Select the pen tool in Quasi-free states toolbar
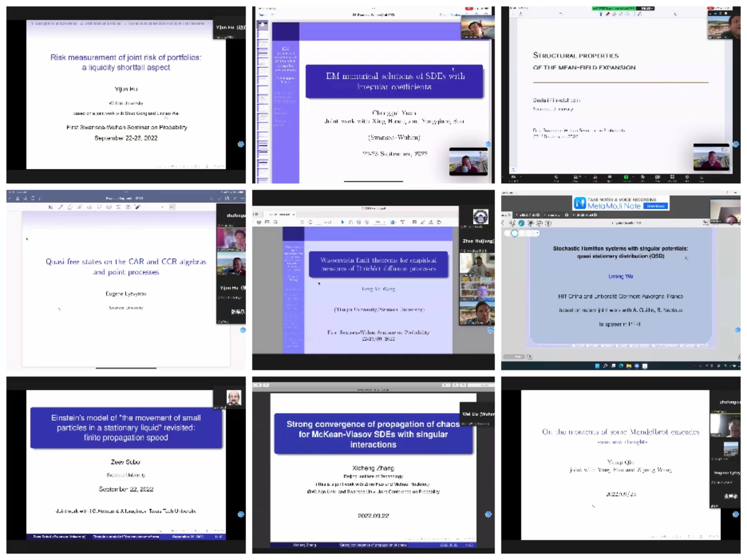Image resolution: width=747 pixels, height=560 pixels. click(61, 207)
